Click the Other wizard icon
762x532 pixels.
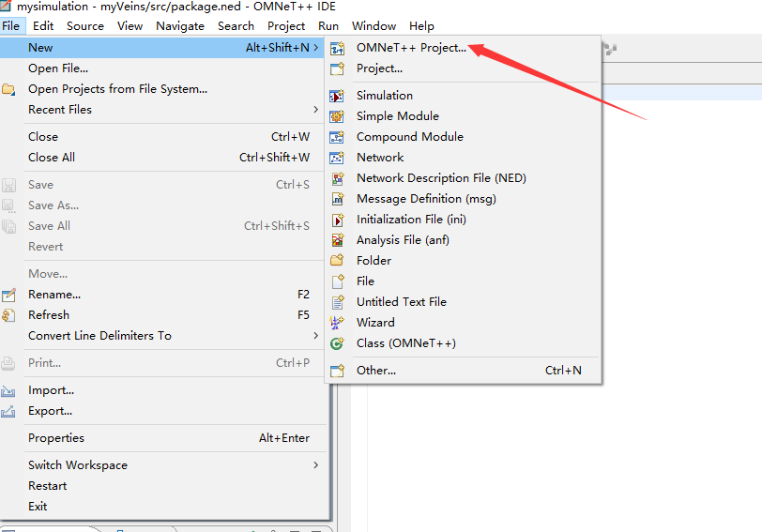[x=337, y=371]
